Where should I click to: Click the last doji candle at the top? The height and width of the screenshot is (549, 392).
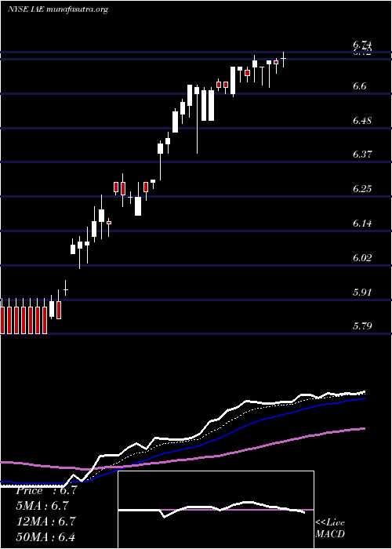pos(283,59)
